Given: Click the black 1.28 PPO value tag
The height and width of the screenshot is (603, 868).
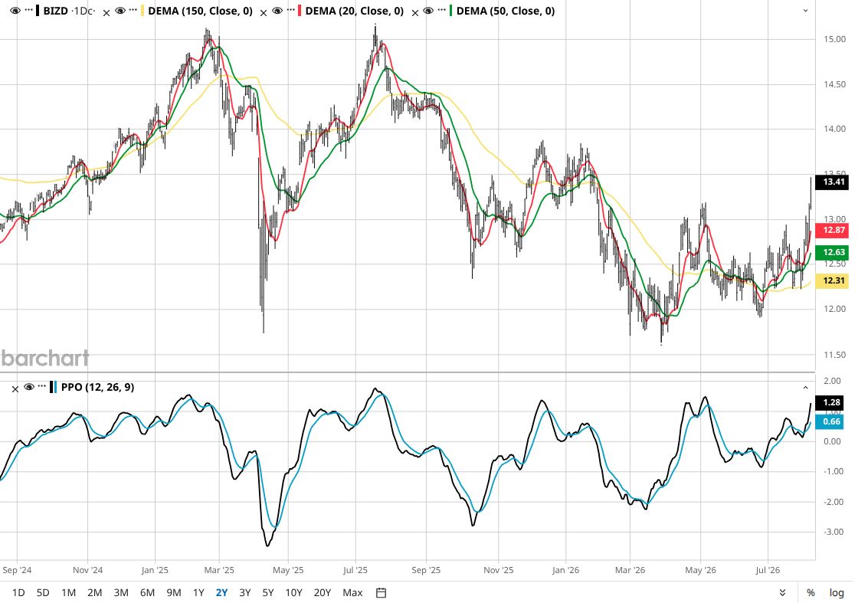Looking at the screenshot, I should point(830,402).
